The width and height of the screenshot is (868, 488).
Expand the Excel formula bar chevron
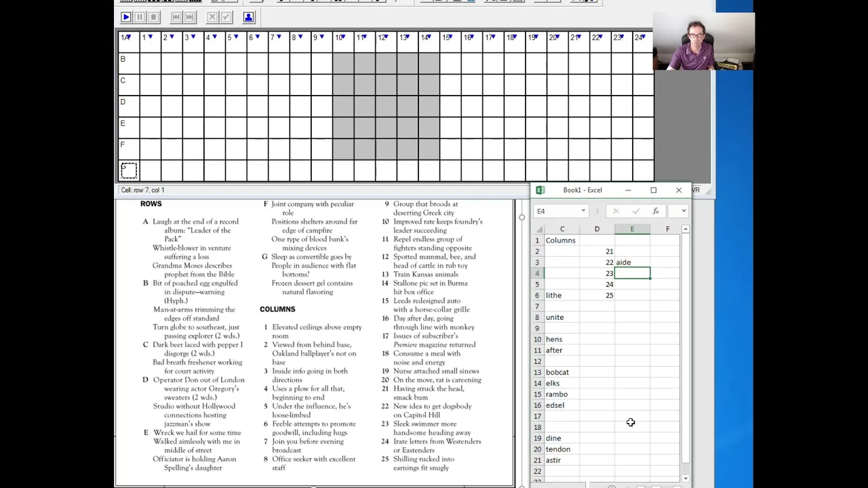point(684,211)
